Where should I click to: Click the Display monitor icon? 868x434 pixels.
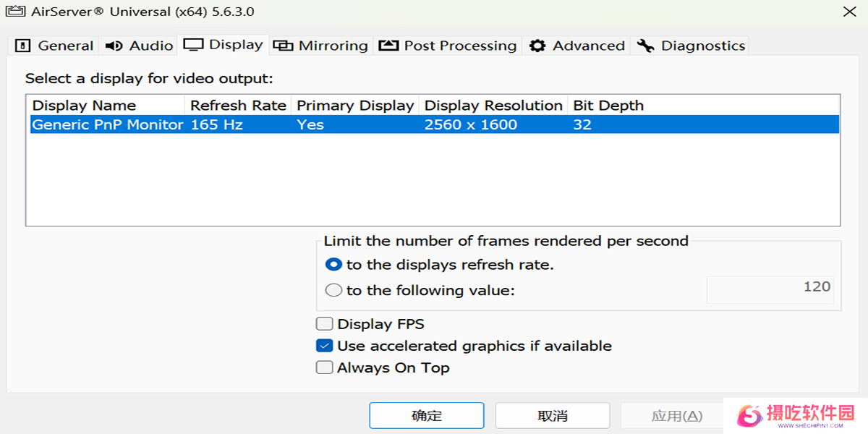tap(193, 45)
